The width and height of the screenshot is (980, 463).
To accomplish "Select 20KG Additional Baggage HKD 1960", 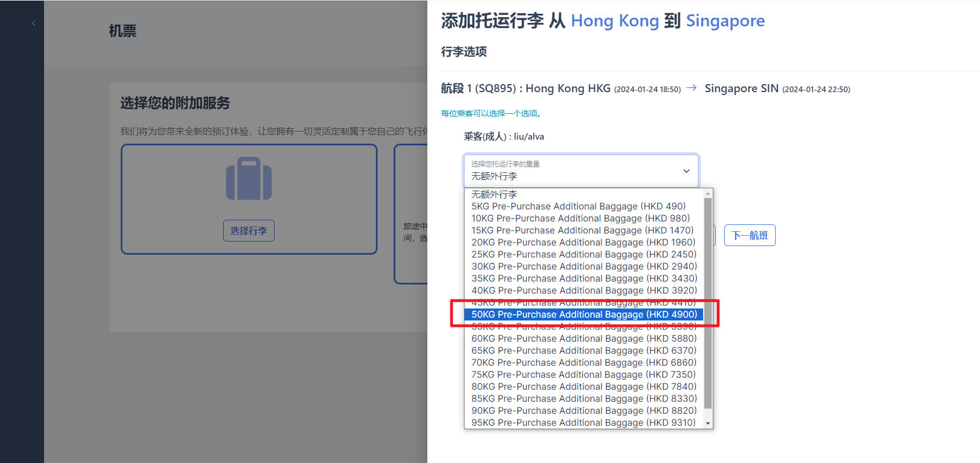I will pyautogui.click(x=583, y=243).
